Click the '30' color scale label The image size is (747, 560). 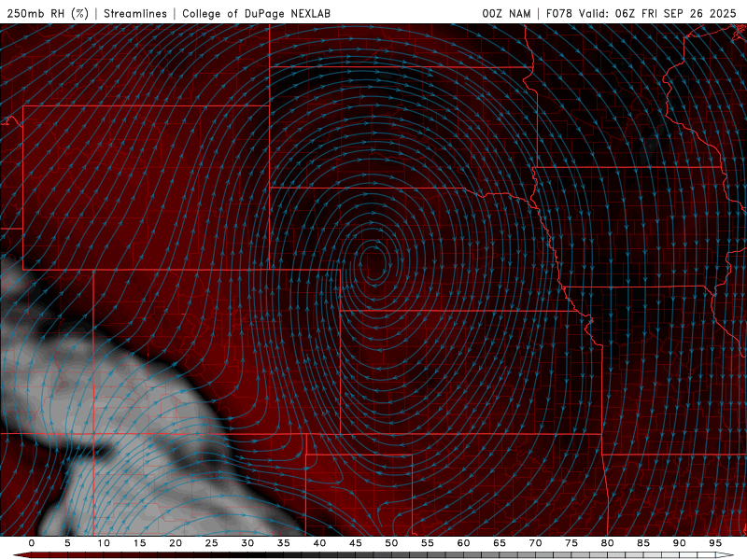[x=247, y=543]
